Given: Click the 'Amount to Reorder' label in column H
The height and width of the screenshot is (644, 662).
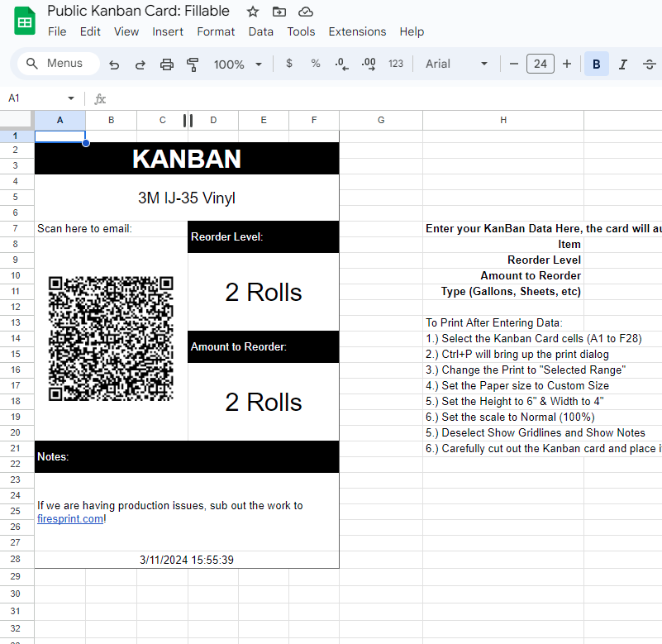Looking at the screenshot, I should click(x=531, y=276).
